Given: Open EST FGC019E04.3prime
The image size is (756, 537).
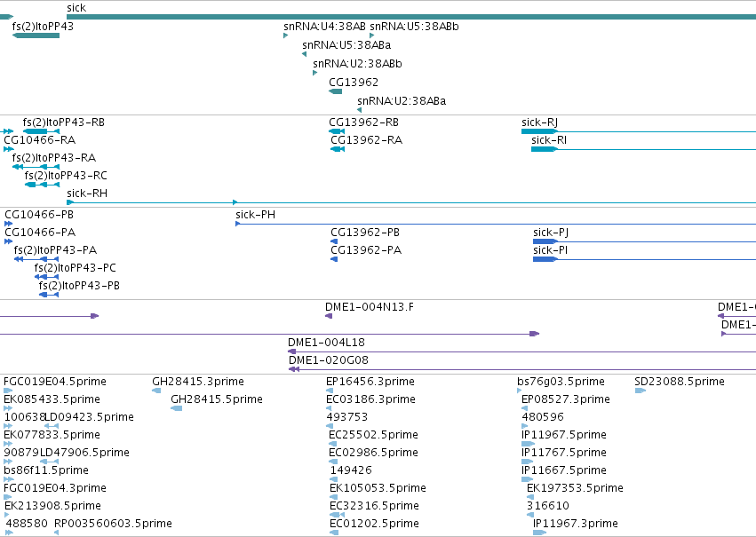Looking at the screenshot, I should [x=55, y=488].
